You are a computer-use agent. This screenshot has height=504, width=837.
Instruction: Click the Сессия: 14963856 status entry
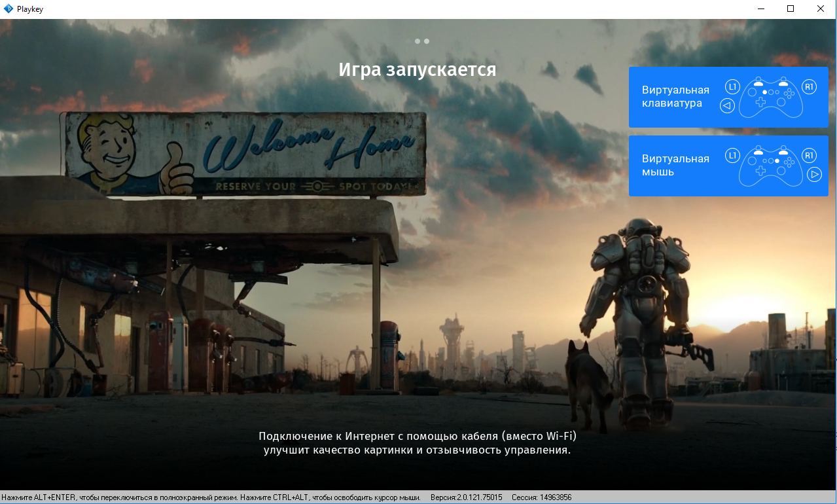tap(541, 497)
